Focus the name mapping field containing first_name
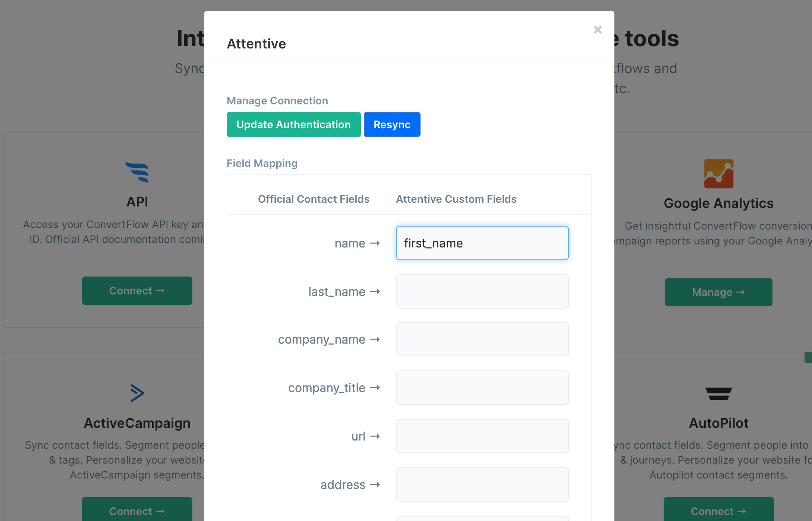This screenshot has width=812, height=521. click(482, 243)
